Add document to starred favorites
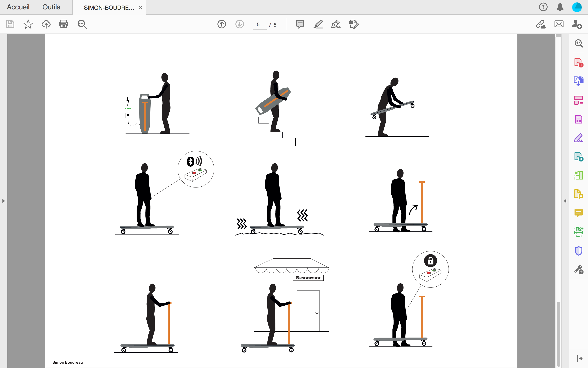 point(28,24)
